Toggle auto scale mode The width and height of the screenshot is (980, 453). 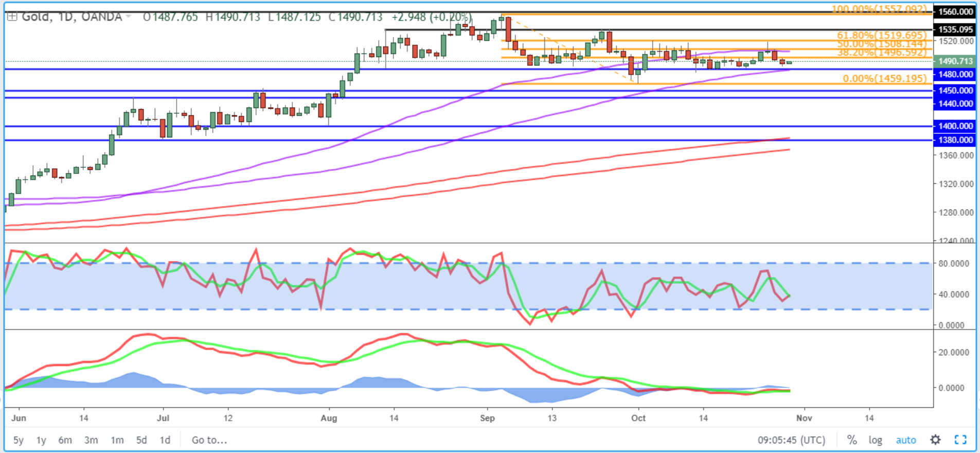click(x=906, y=440)
